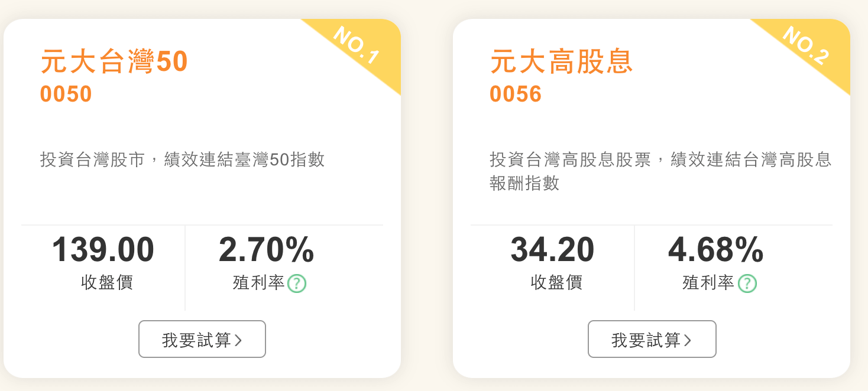The width and height of the screenshot is (868, 391).
Task: Open 我要試算 for 元大高股息
Action: [652, 339]
